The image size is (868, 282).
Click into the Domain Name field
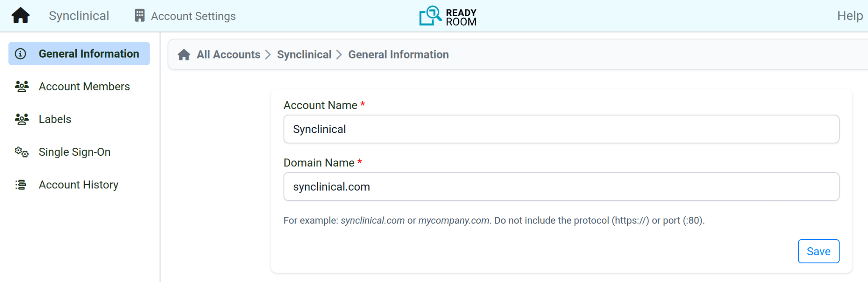(x=561, y=187)
